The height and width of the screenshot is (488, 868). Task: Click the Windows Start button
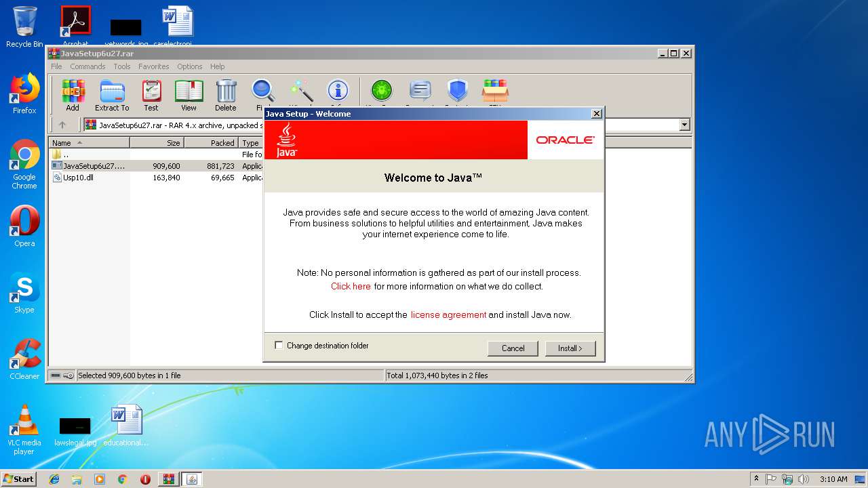pyautogui.click(x=18, y=479)
